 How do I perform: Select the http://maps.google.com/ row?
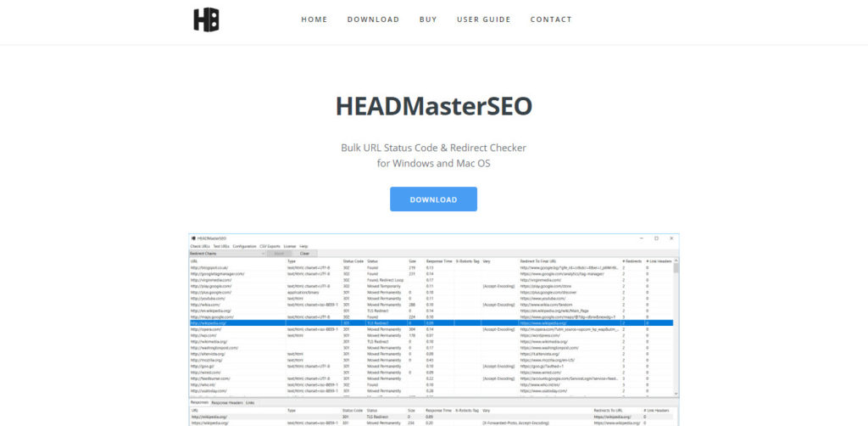[431, 317]
